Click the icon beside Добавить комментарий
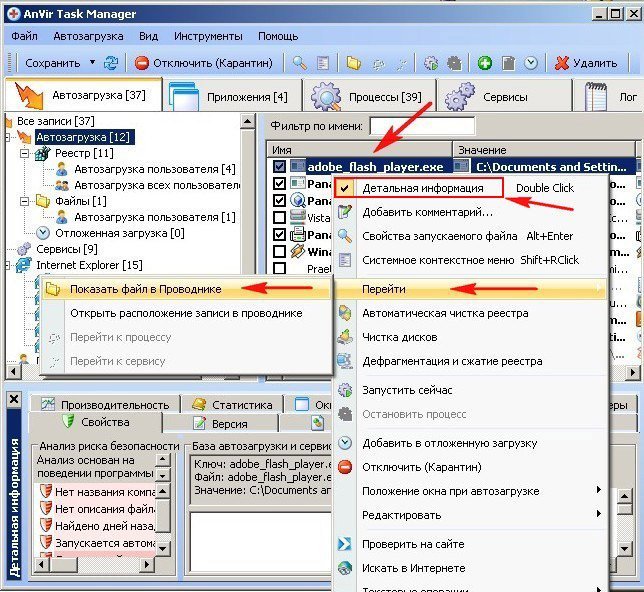 point(345,212)
